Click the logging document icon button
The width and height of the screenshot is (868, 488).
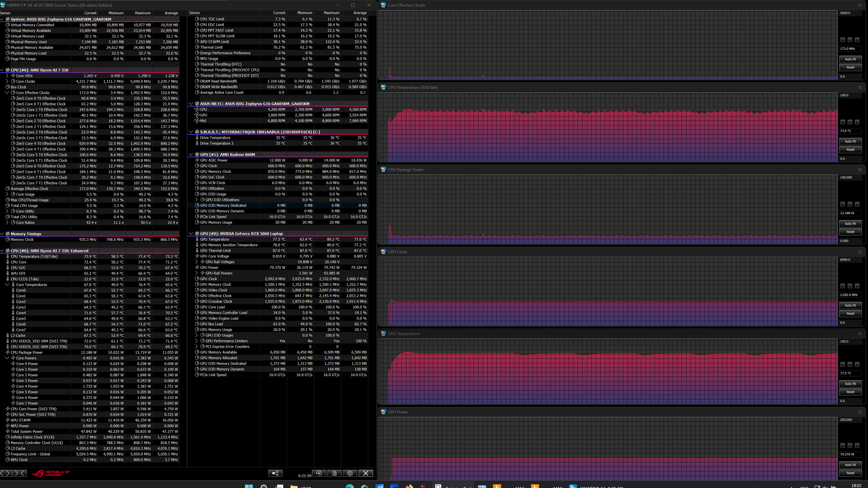point(334,473)
